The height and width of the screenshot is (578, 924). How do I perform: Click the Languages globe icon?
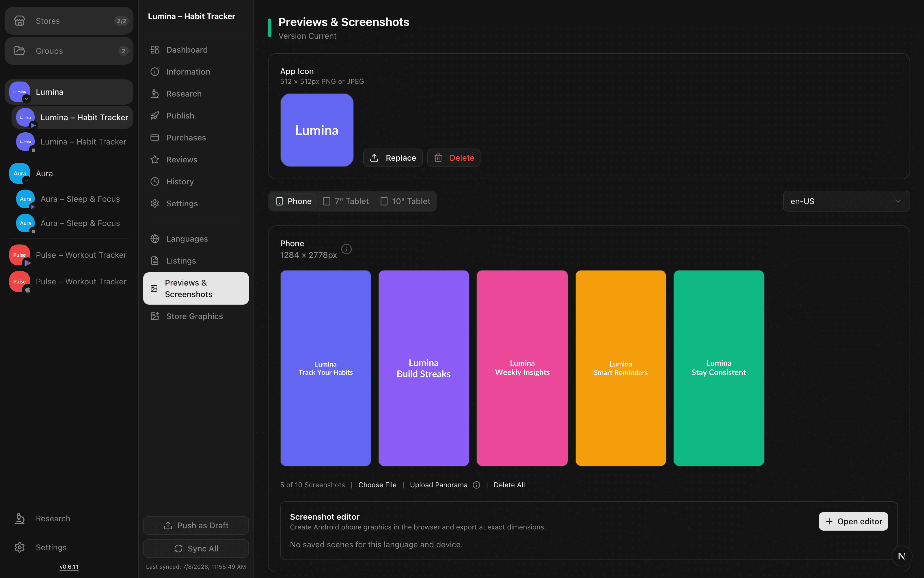tap(155, 238)
